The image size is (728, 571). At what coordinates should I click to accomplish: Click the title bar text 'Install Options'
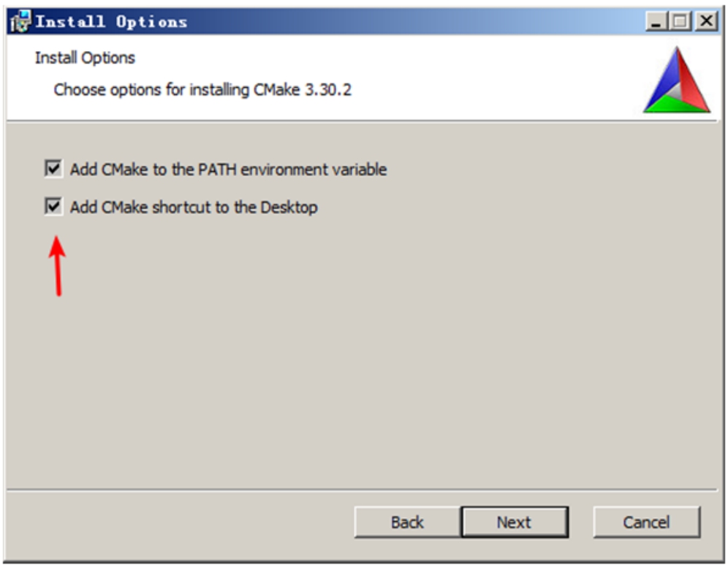(111, 21)
